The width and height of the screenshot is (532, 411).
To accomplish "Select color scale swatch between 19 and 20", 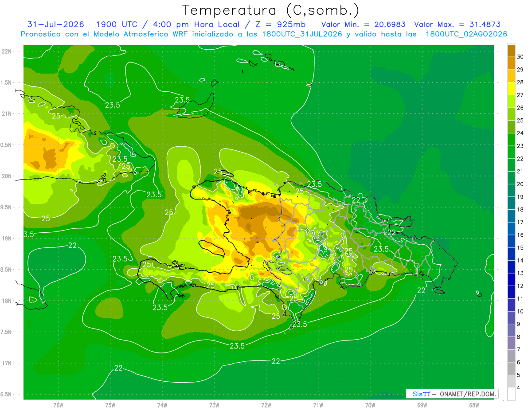I will 511,191.
